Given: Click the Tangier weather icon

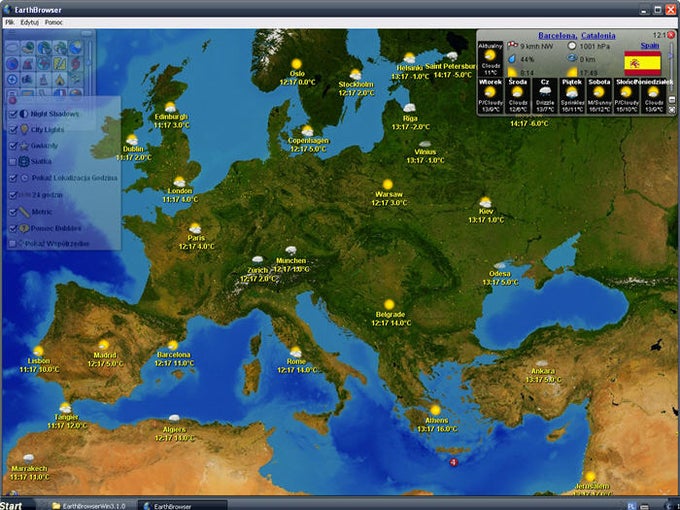Looking at the screenshot, I should [65, 408].
